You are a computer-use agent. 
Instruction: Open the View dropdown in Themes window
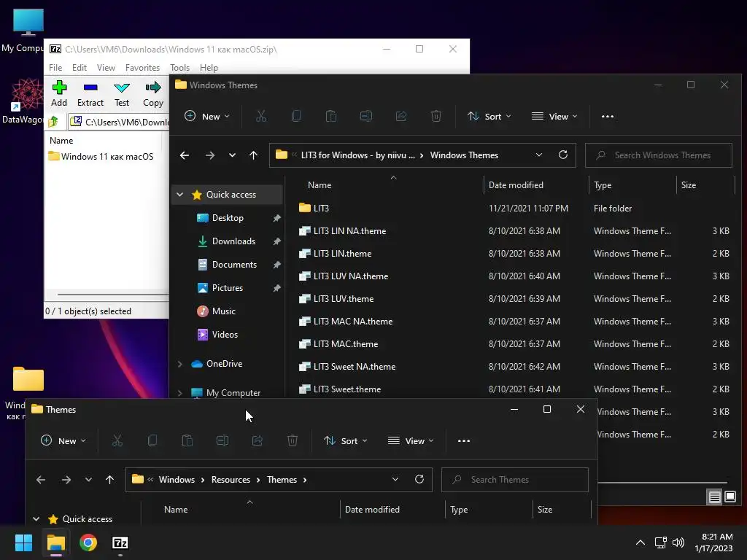(410, 441)
